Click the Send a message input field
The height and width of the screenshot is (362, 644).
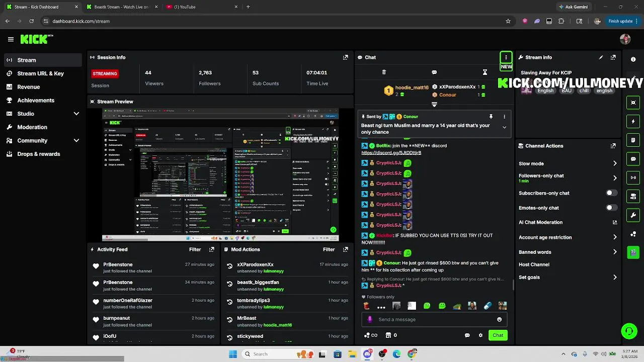point(435,319)
